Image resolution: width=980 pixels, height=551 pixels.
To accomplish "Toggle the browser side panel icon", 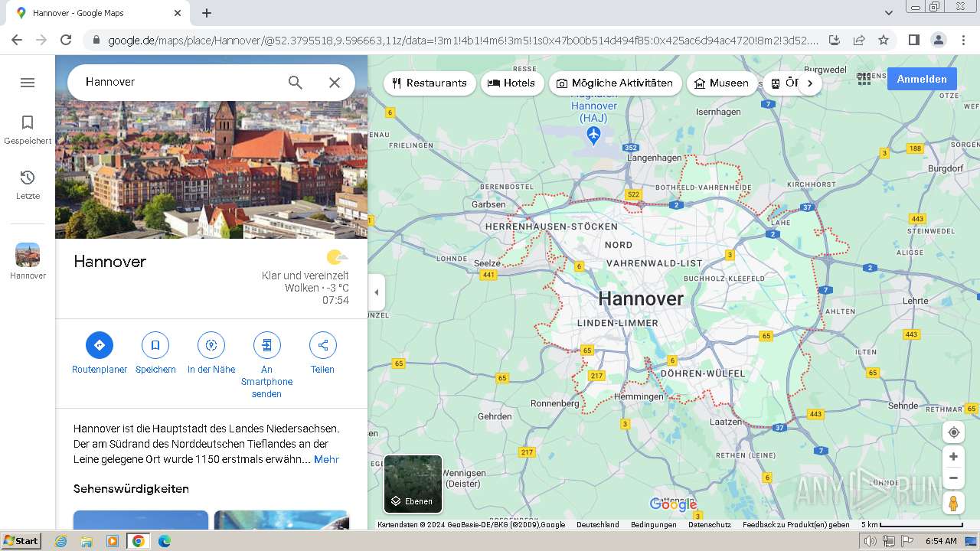I will [914, 41].
